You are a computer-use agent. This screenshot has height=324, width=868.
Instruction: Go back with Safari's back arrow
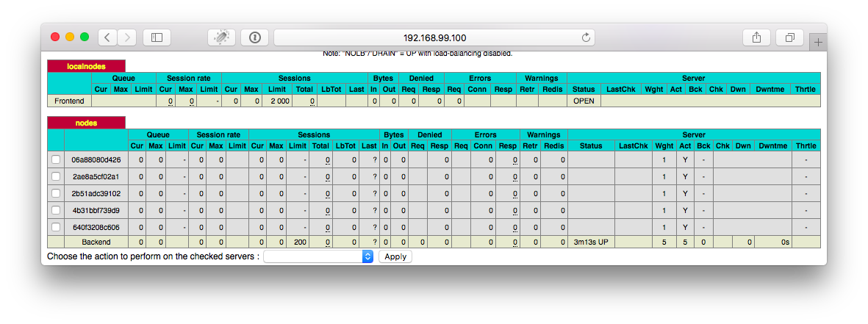(108, 37)
